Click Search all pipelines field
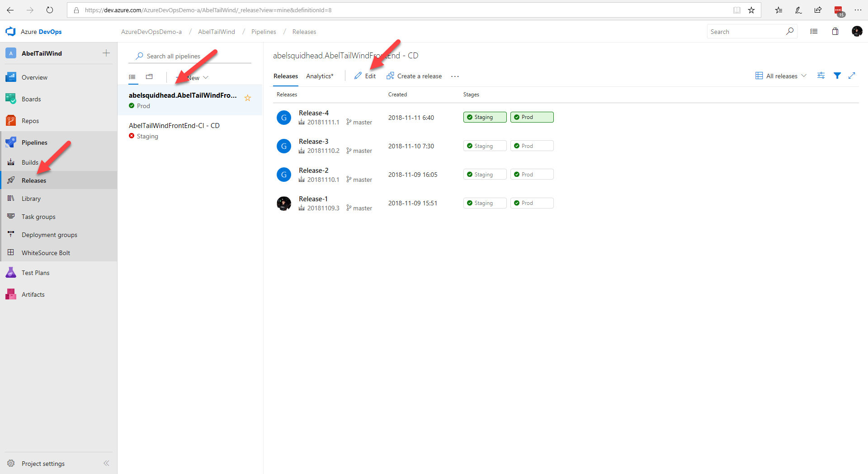 [190, 56]
